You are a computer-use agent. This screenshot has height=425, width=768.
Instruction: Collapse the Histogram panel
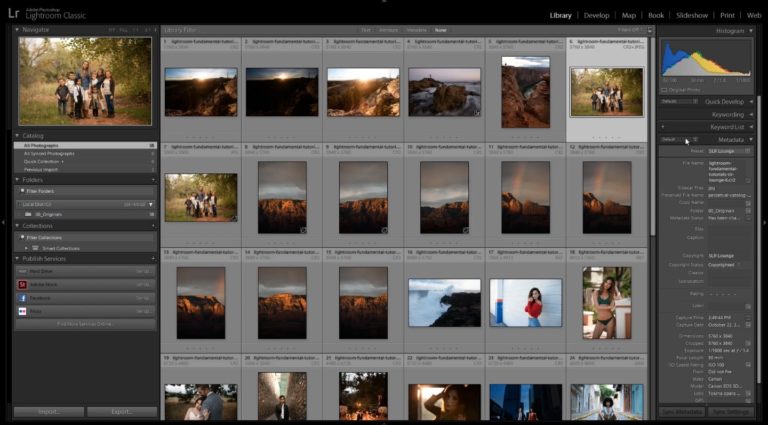point(751,31)
